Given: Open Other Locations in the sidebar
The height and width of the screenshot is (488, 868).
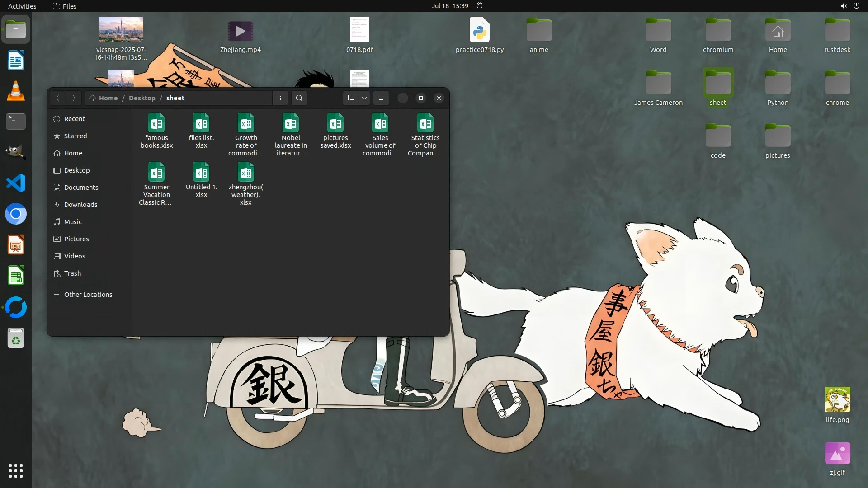Looking at the screenshot, I should [x=88, y=295].
